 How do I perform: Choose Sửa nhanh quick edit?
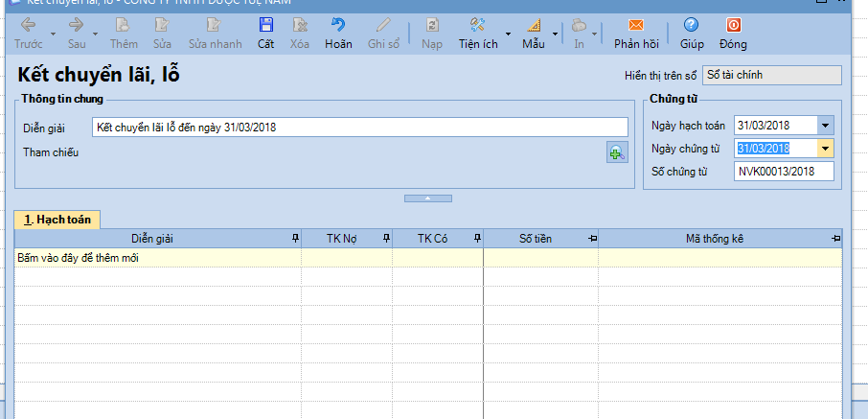click(x=215, y=34)
